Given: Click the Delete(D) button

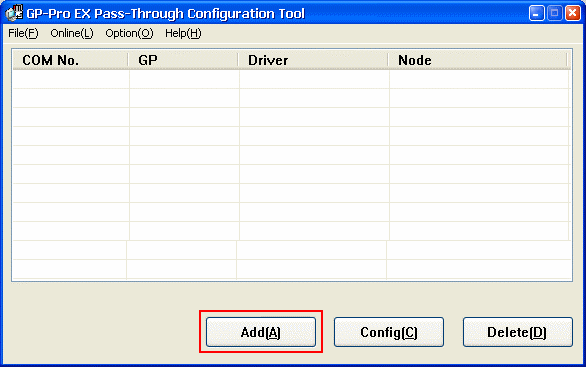Looking at the screenshot, I should point(518,332).
